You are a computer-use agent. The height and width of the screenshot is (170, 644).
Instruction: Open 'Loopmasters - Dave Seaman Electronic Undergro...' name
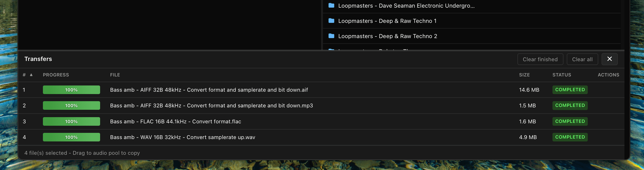tap(406, 6)
